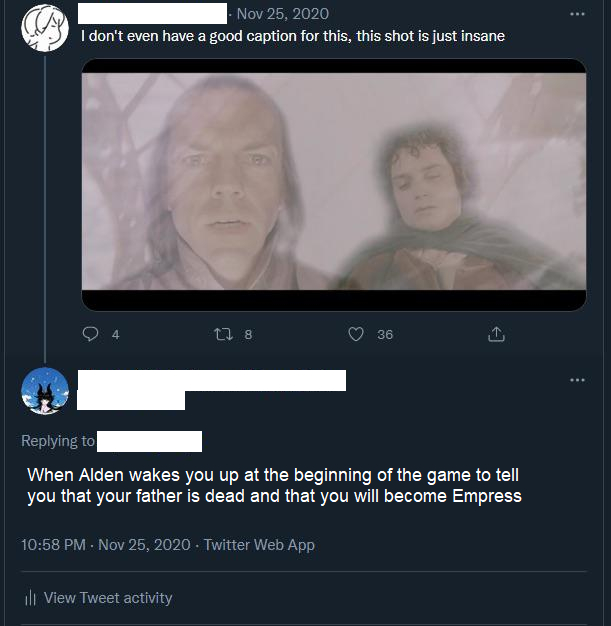Click the Twitter Web App source link
Image resolution: width=611 pixels, height=626 pixels.
pyautogui.click(x=259, y=545)
